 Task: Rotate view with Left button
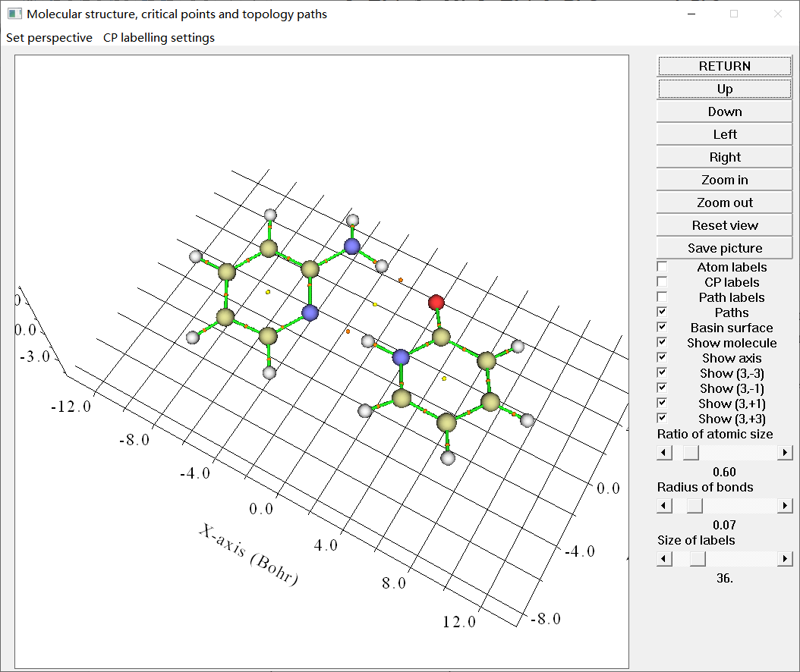pos(725,134)
